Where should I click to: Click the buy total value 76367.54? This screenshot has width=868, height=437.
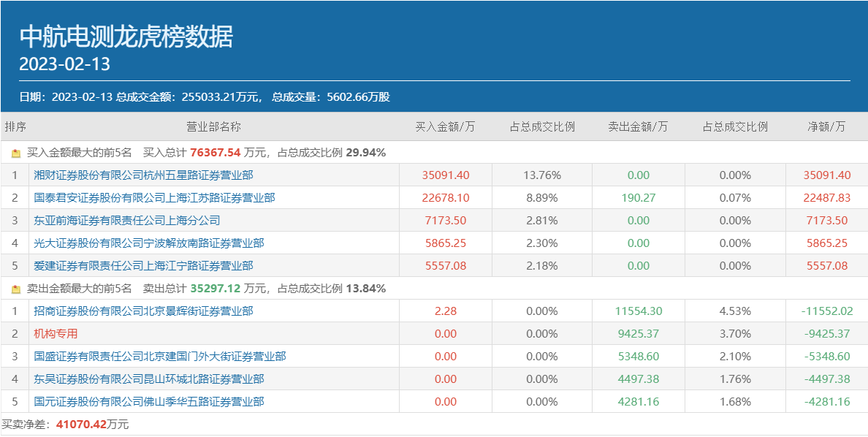[x=215, y=153]
